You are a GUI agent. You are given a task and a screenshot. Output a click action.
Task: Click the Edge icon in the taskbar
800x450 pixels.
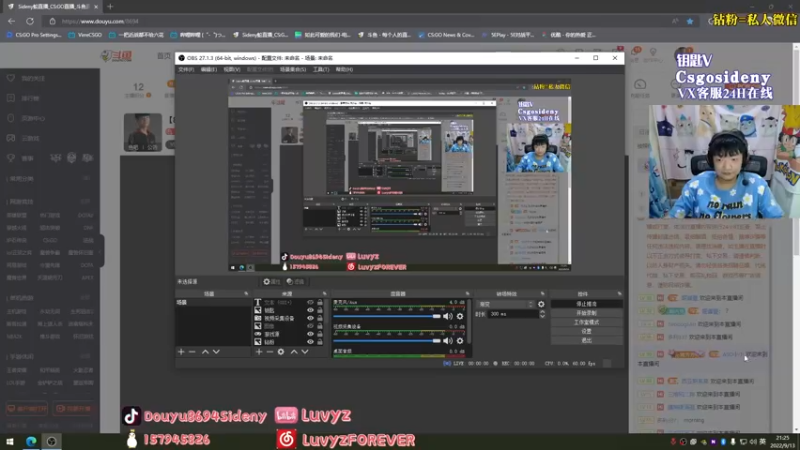[31, 441]
